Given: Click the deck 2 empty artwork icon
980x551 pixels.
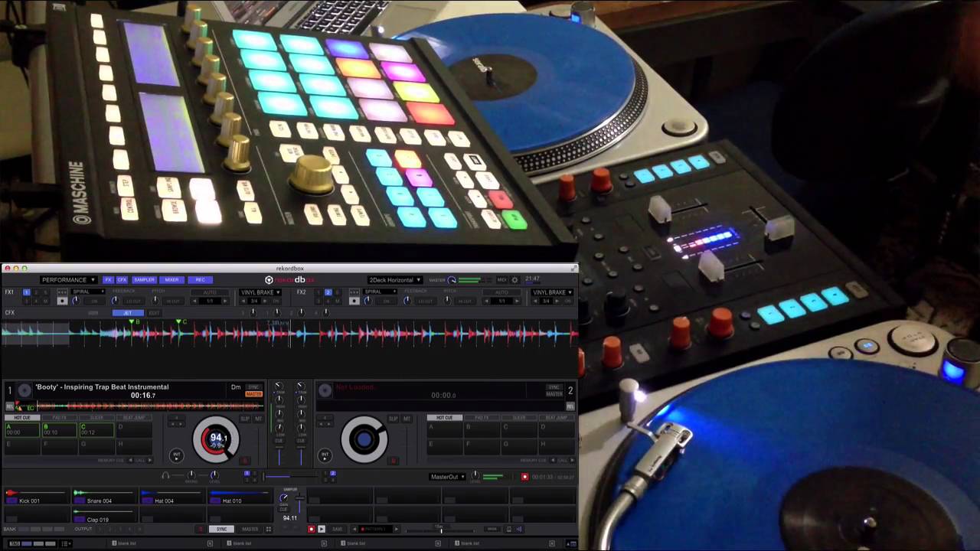Looking at the screenshot, I should (x=325, y=390).
